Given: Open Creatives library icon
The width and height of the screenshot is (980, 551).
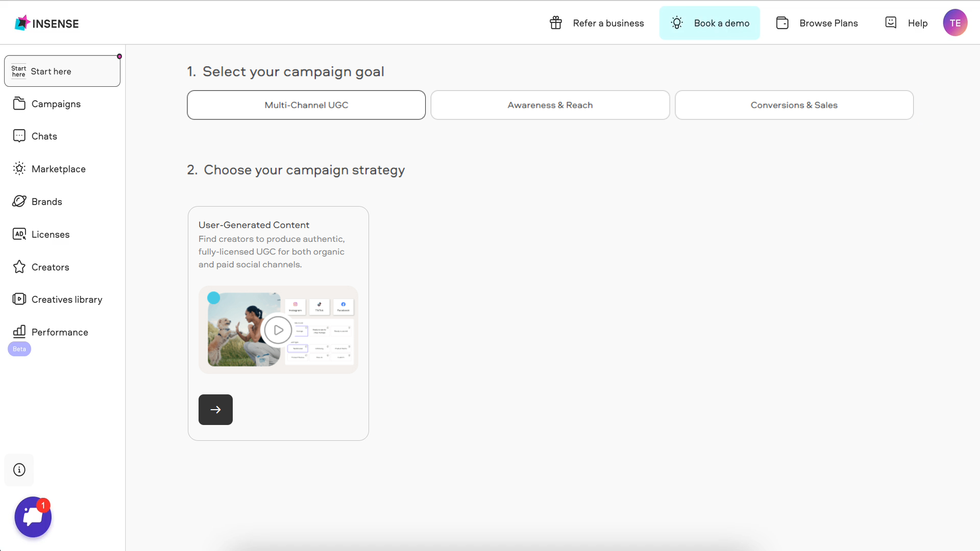Looking at the screenshot, I should tap(19, 299).
